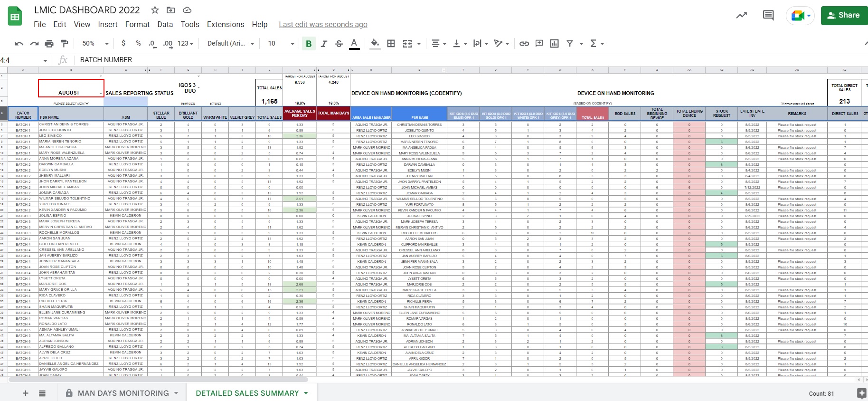Open merge cells dropdown arrow
Image resolution: width=868 pixels, height=401 pixels.
click(419, 44)
